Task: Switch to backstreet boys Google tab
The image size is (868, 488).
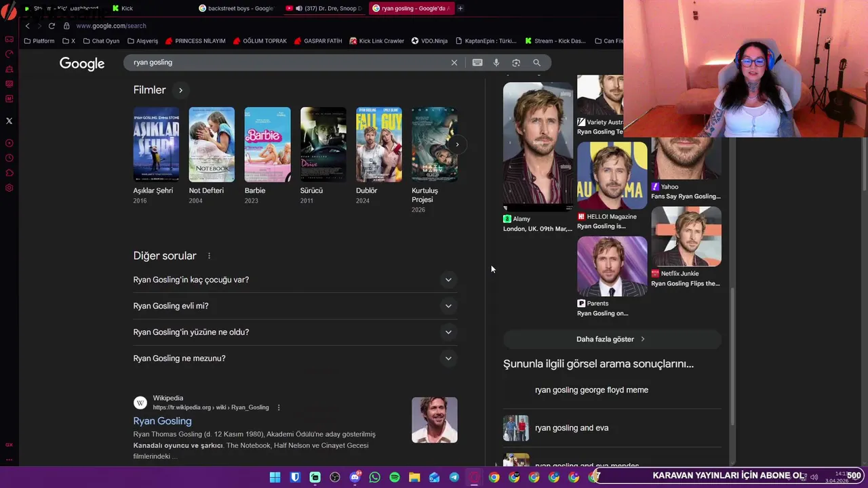Action: click(235, 8)
